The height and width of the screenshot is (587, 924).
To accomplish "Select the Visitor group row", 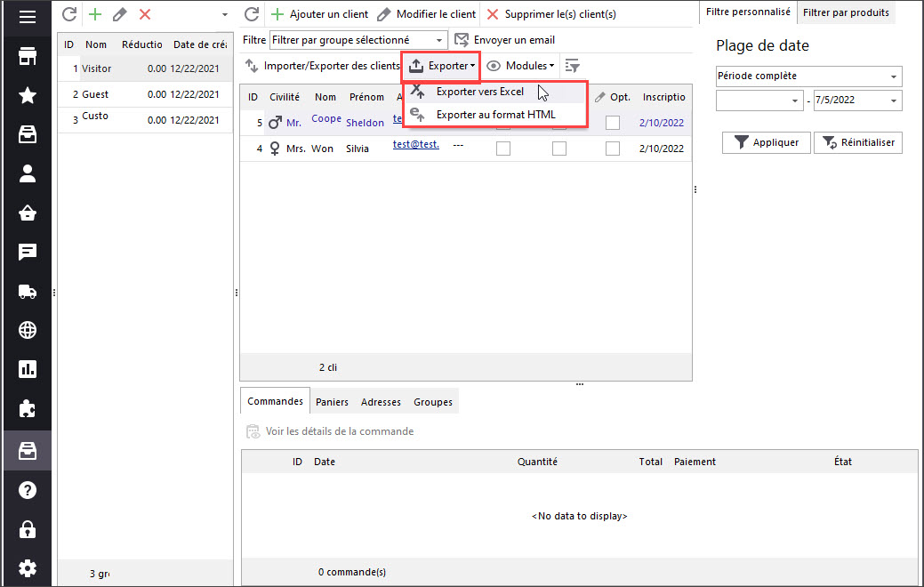I will pyautogui.click(x=145, y=68).
